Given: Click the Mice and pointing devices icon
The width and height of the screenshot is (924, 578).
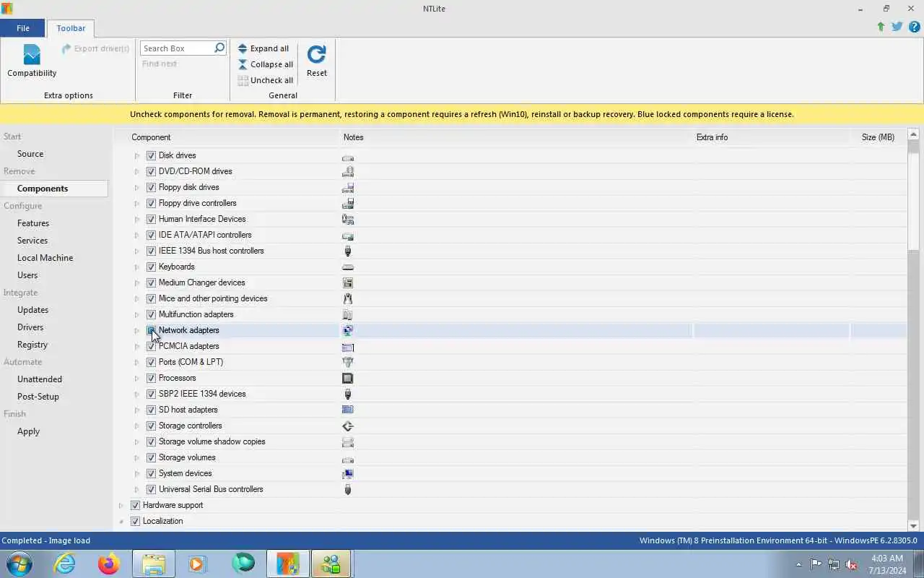Looking at the screenshot, I should point(348,299).
